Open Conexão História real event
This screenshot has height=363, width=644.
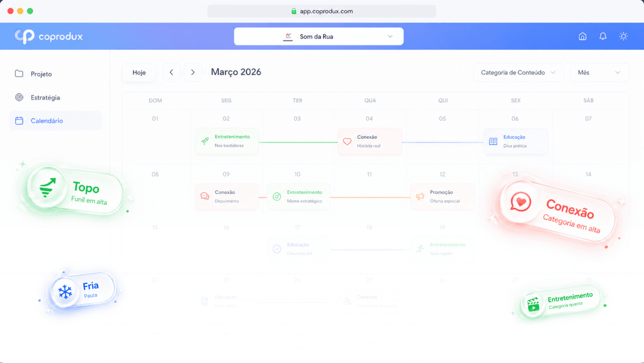tap(370, 141)
